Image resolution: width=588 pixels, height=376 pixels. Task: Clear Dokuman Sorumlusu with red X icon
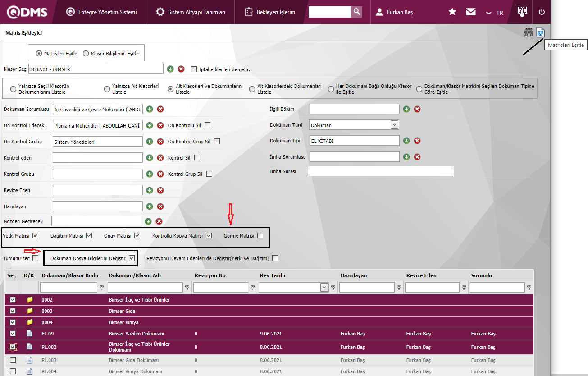(160, 109)
